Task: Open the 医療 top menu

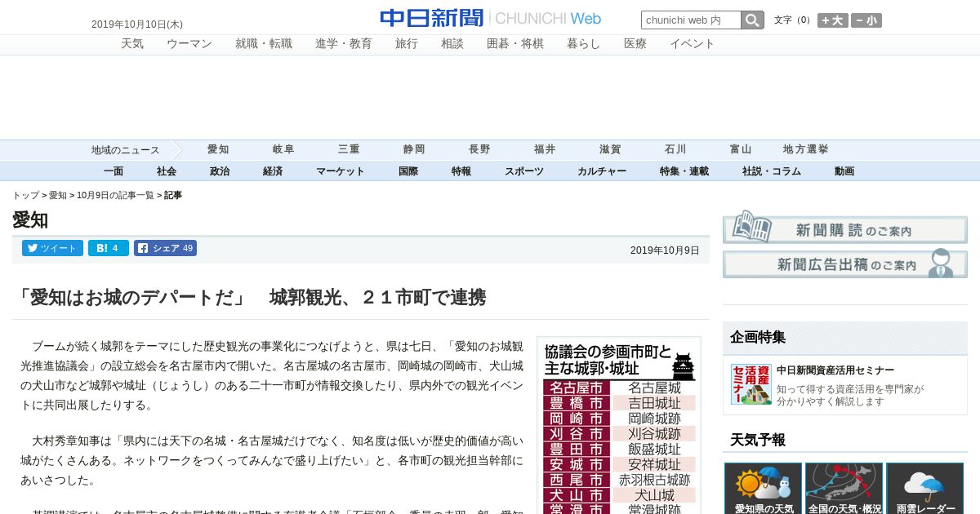Action: point(635,44)
